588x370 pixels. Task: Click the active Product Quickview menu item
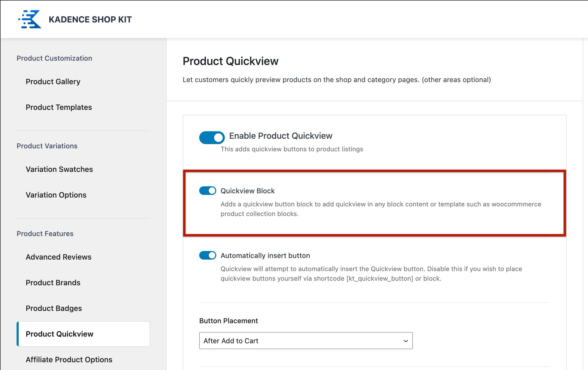tap(60, 334)
